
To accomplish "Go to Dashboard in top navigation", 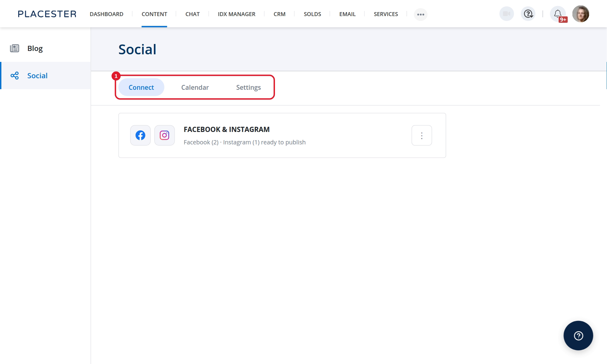I will click(107, 14).
